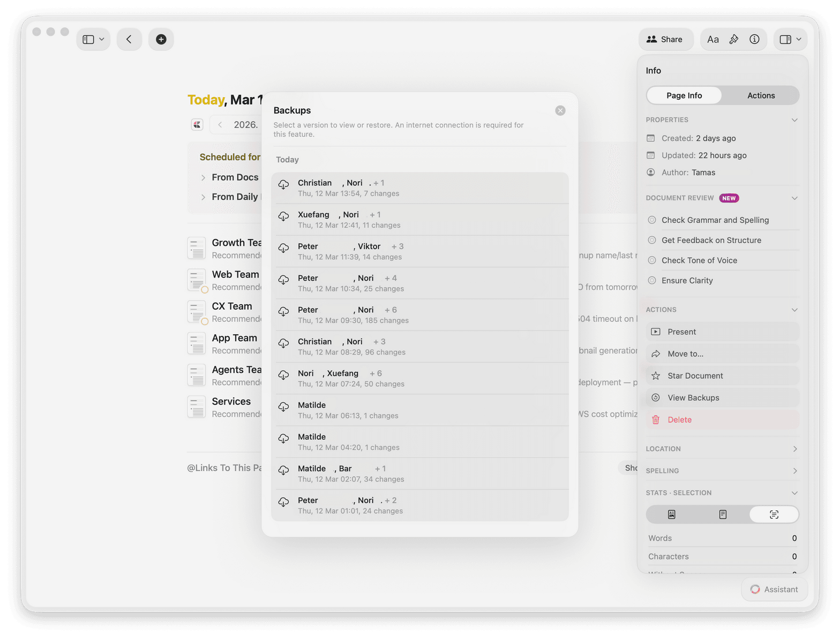Click the Assistant button
This screenshot has height=638, width=840.
click(x=774, y=589)
